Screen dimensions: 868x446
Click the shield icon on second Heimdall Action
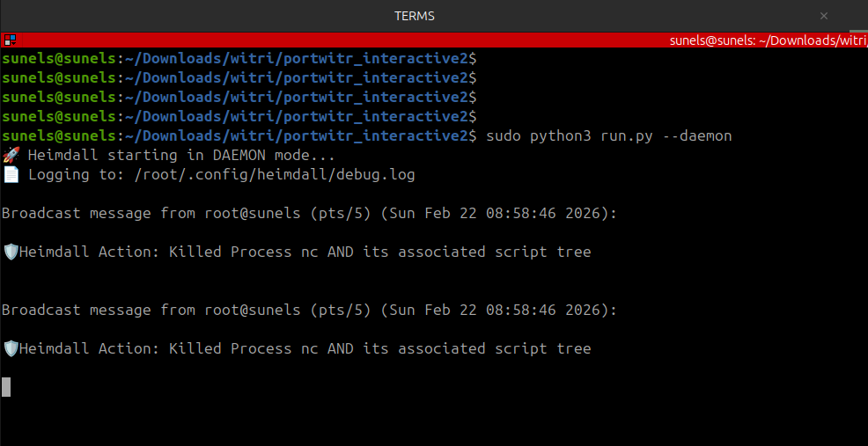coord(11,349)
